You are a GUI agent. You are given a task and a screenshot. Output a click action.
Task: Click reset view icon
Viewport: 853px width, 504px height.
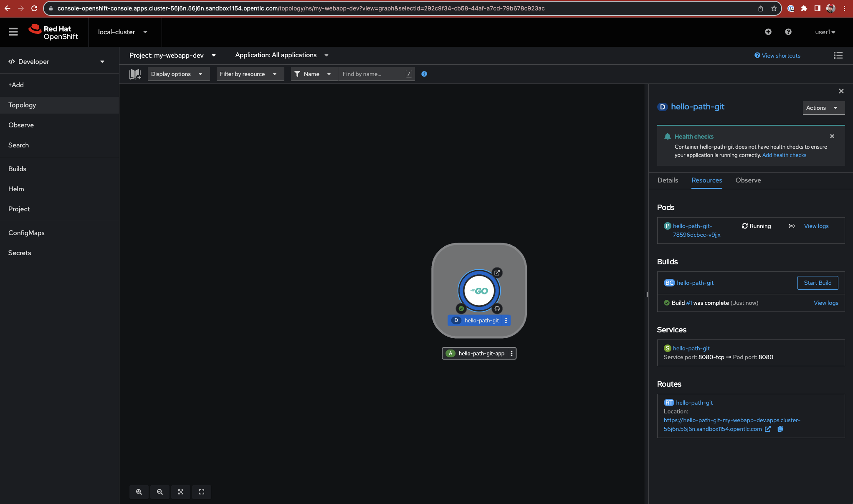click(x=202, y=492)
